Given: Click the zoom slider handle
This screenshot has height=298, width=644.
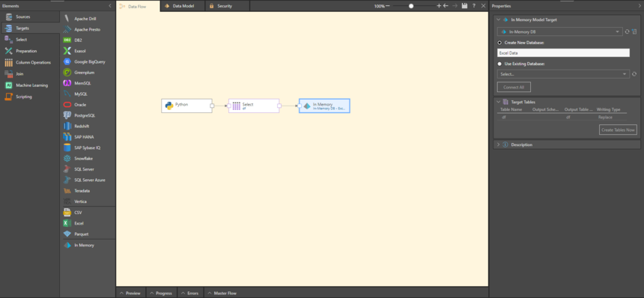Looking at the screenshot, I should 411,6.
